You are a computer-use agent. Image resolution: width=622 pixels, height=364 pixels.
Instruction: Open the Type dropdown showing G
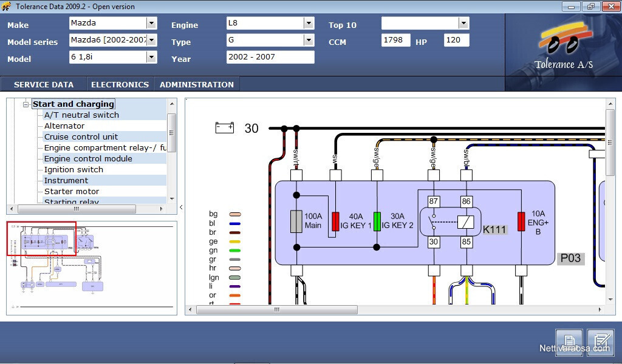click(x=309, y=41)
